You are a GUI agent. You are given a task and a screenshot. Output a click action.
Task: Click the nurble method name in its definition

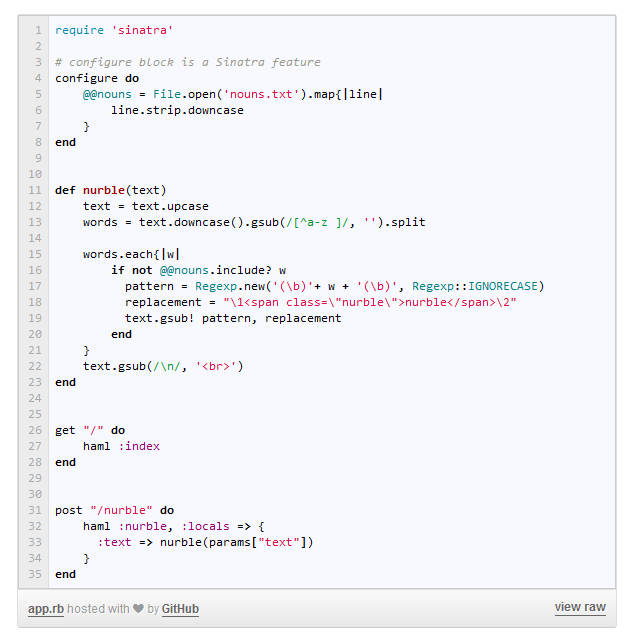coord(104,190)
